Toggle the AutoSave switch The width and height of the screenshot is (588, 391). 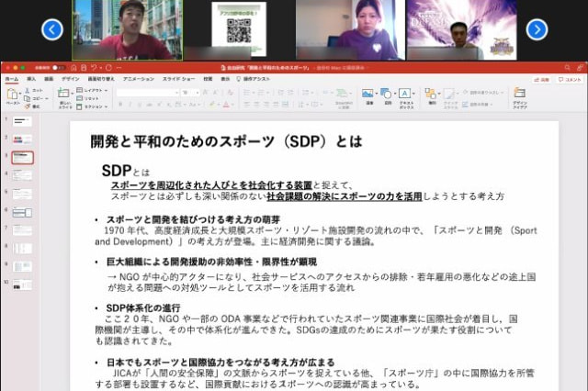58,67
